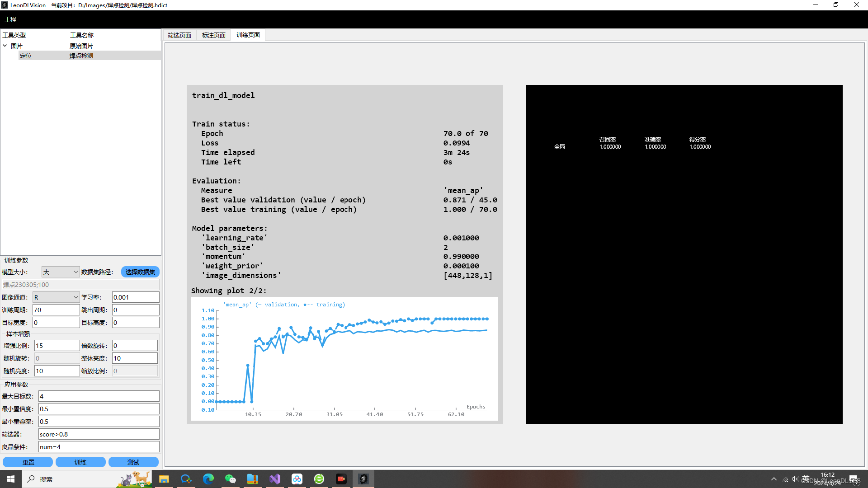This screenshot has width=868, height=488.
Task: Click the mean_ap training plot
Action: [x=344, y=359]
